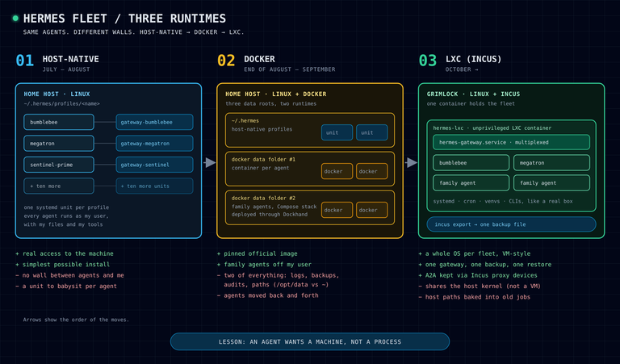The height and width of the screenshot is (364, 620).
Task: Click "+ simplest possible install" line
Action: (62, 265)
